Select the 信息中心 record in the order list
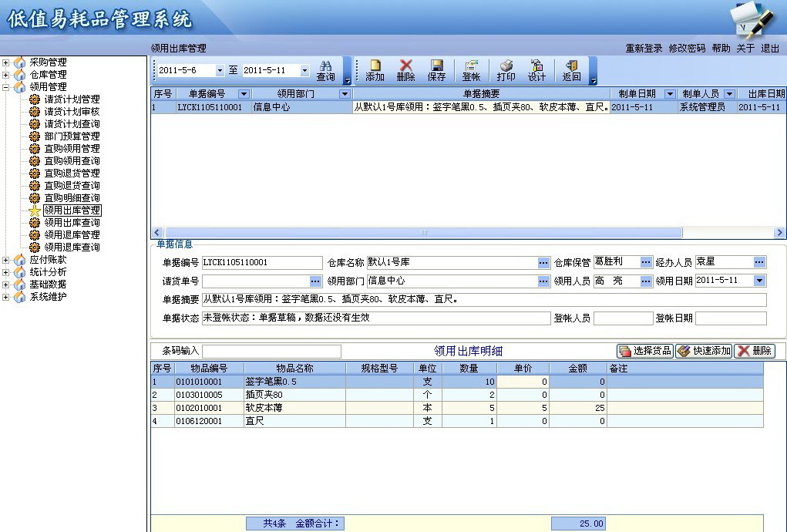Viewport: 787px width, 532px height. 469,107
